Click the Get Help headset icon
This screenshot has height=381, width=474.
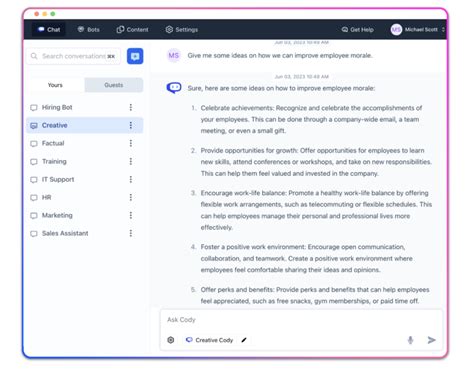345,30
